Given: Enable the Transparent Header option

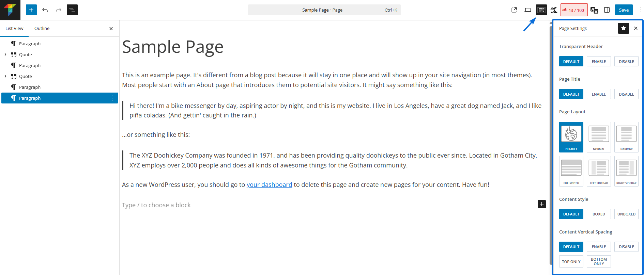Looking at the screenshot, I should click(x=599, y=62).
